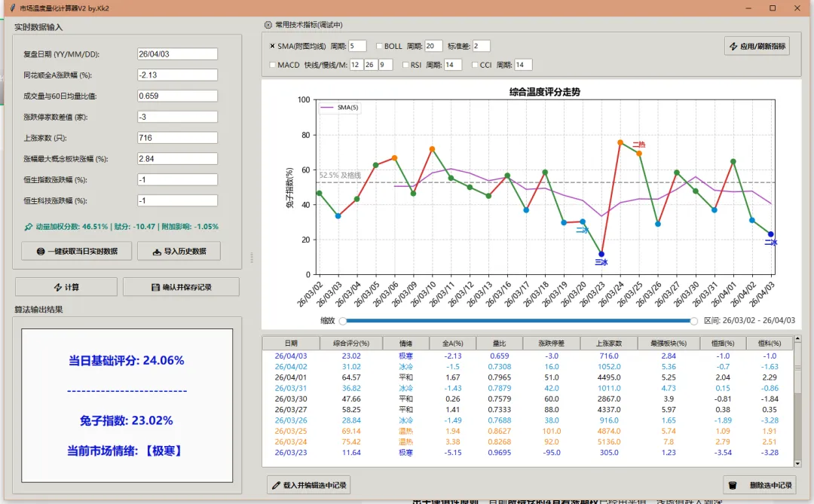Click the 同花顺全A涨跌幅 input field
The height and width of the screenshot is (504, 814).
pyautogui.click(x=178, y=75)
